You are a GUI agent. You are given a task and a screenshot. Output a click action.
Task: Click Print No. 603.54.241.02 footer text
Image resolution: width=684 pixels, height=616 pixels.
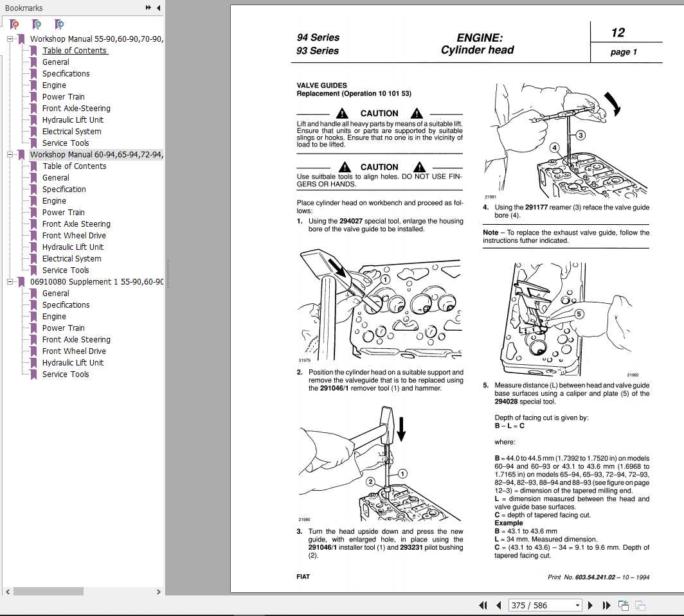[x=598, y=577]
